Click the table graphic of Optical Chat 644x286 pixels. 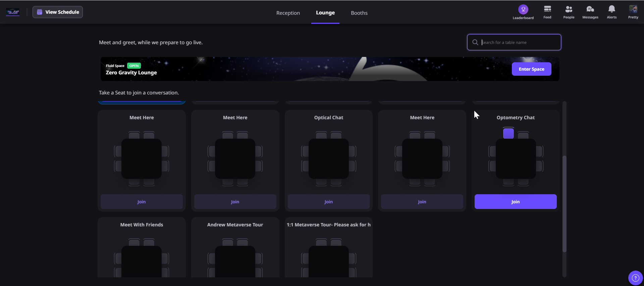(x=329, y=159)
